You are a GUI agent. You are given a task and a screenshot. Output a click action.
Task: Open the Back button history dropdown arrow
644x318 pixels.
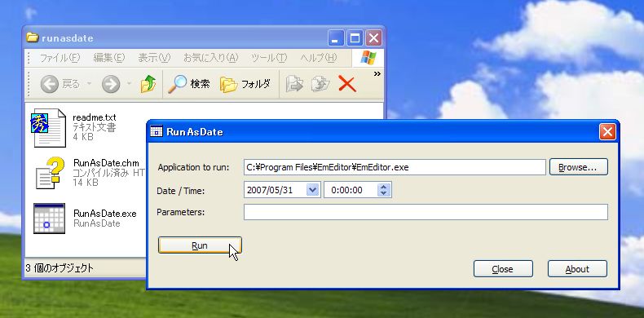(x=89, y=85)
